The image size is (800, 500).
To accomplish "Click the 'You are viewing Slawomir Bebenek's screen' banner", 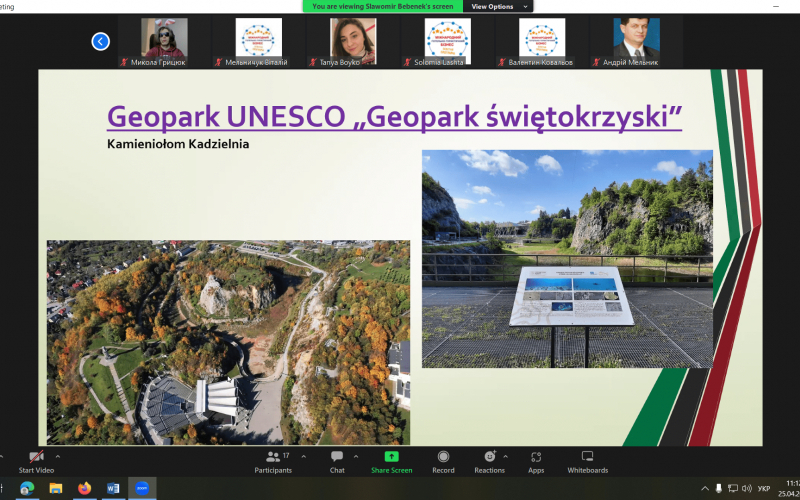I will 383,7.
